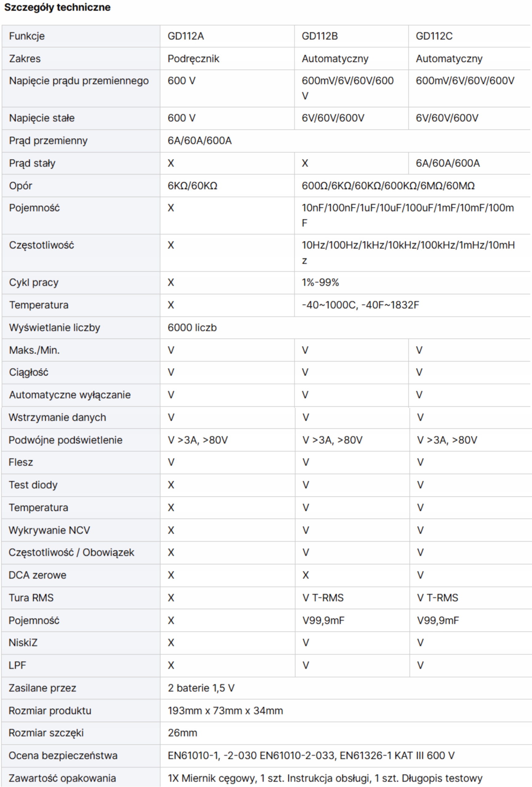Screen dimensions: 532x787
Task: Select the "6KΩ/60KΩ" resistance value
Action: [x=192, y=186]
